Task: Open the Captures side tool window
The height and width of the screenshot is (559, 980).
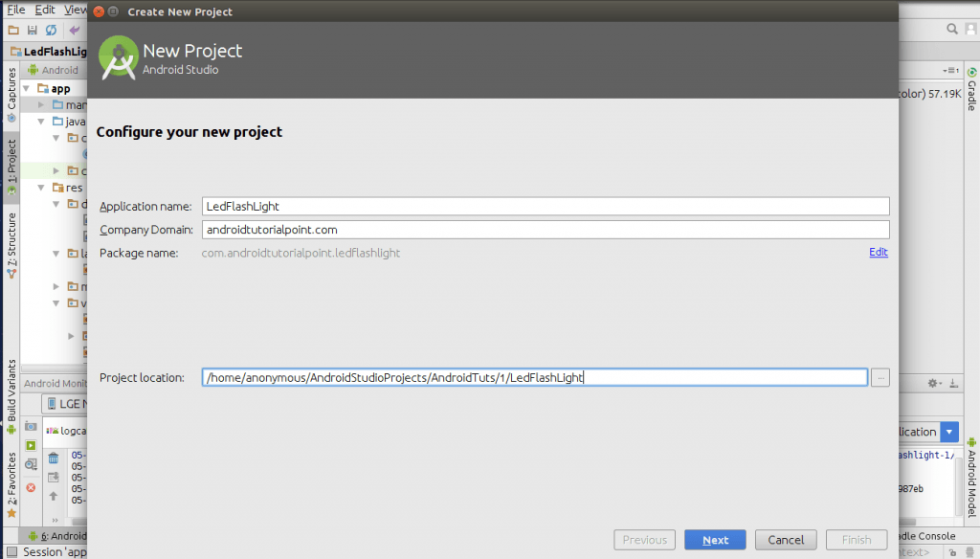Action: tap(11, 95)
